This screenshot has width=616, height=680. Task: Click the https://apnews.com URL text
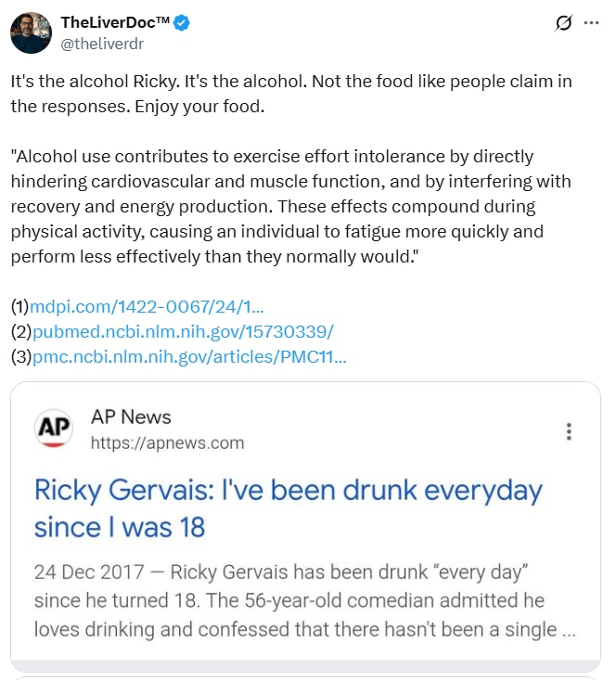(x=167, y=443)
